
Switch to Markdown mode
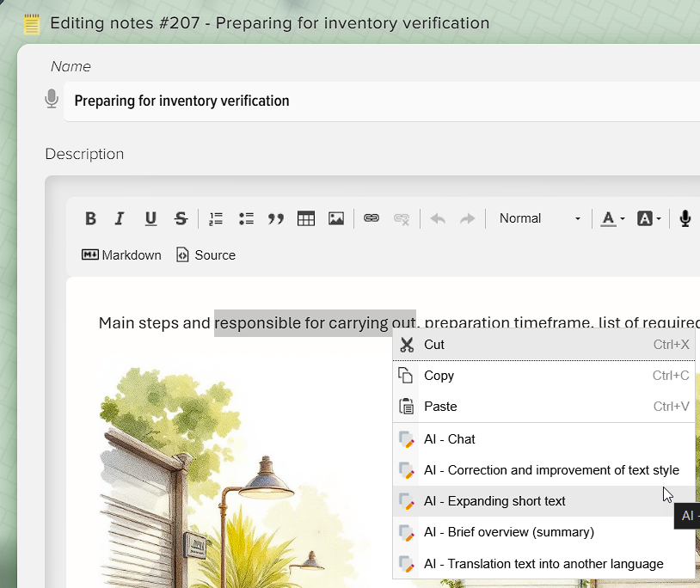coord(121,255)
